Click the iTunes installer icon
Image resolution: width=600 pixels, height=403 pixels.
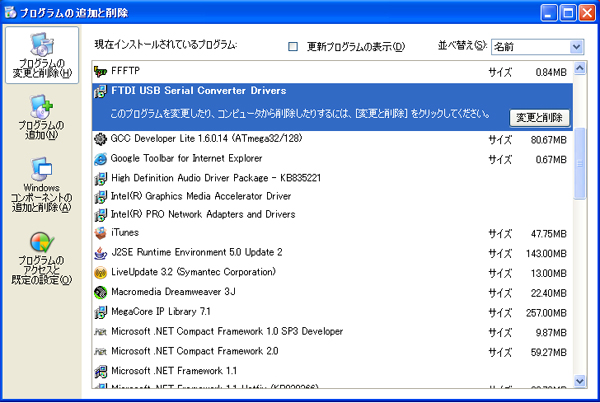pyautogui.click(x=100, y=233)
